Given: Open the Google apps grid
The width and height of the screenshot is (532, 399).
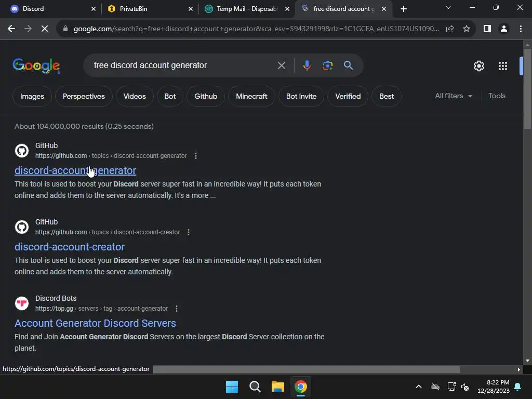Looking at the screenshot, I should tap(503, 66).
